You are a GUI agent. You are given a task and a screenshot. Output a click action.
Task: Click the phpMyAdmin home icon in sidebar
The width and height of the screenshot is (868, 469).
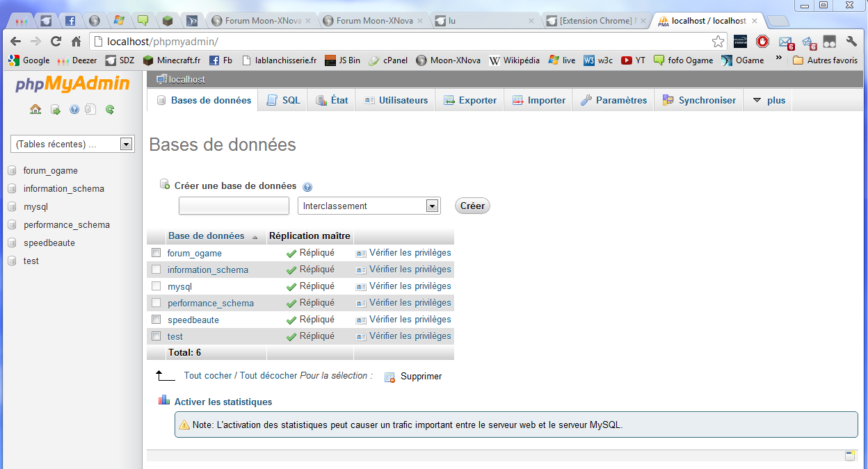[x=35, y=109]
